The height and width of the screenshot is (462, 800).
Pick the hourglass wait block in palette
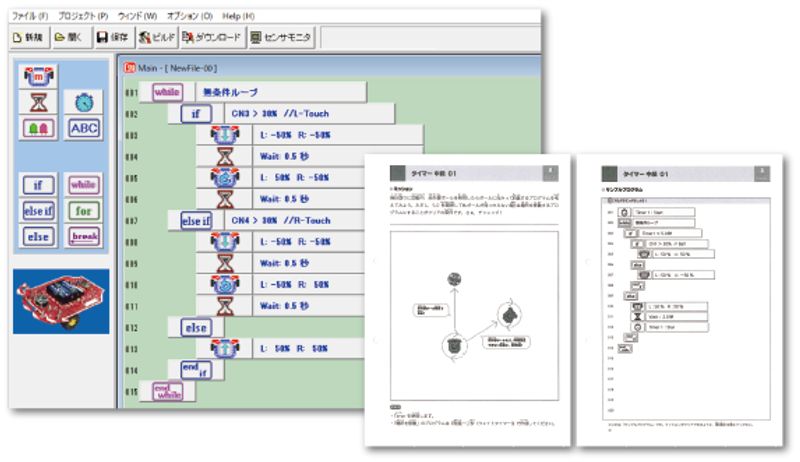coord(38,102)
